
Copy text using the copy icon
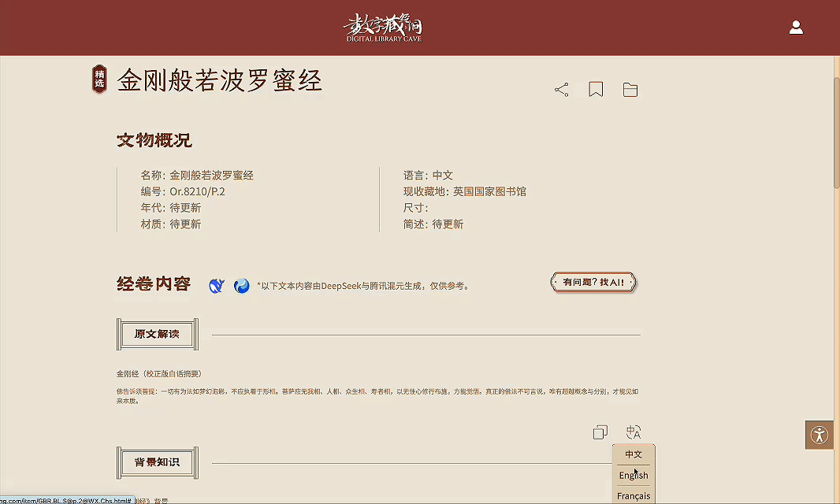click(x=600, y=432)
